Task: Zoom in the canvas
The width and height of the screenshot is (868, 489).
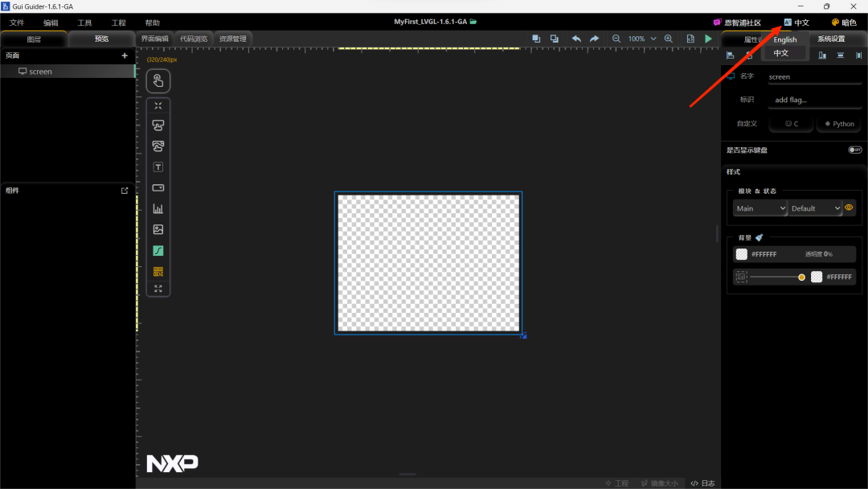Action: point(668,39)
